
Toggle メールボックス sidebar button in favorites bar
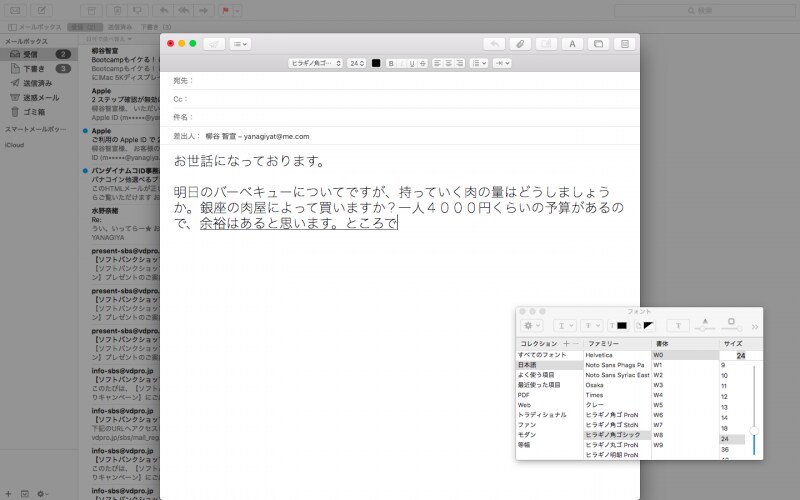tap(35, 27)
